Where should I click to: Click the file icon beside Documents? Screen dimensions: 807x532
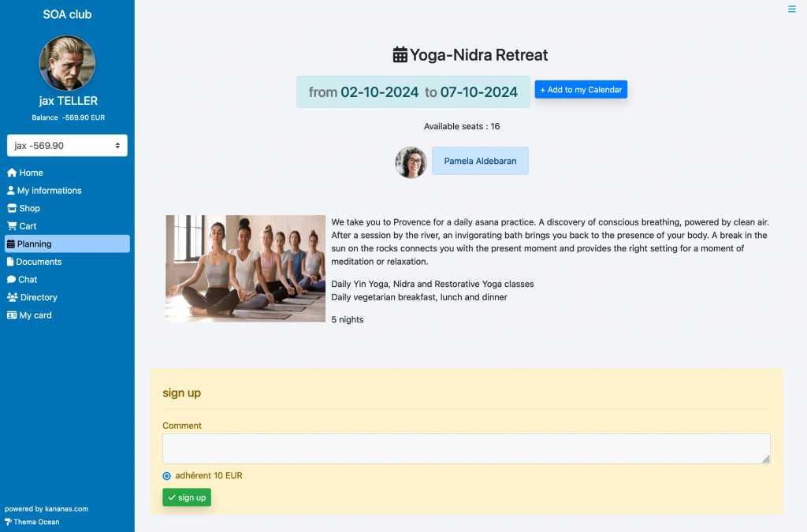tap(10, 262)
